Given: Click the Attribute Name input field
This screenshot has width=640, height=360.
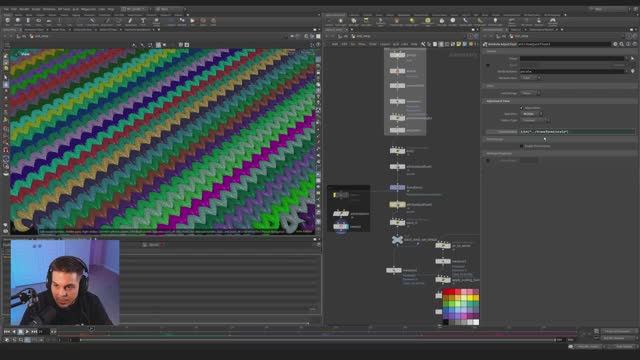Looking at the screenshot, I should [572, 71].
